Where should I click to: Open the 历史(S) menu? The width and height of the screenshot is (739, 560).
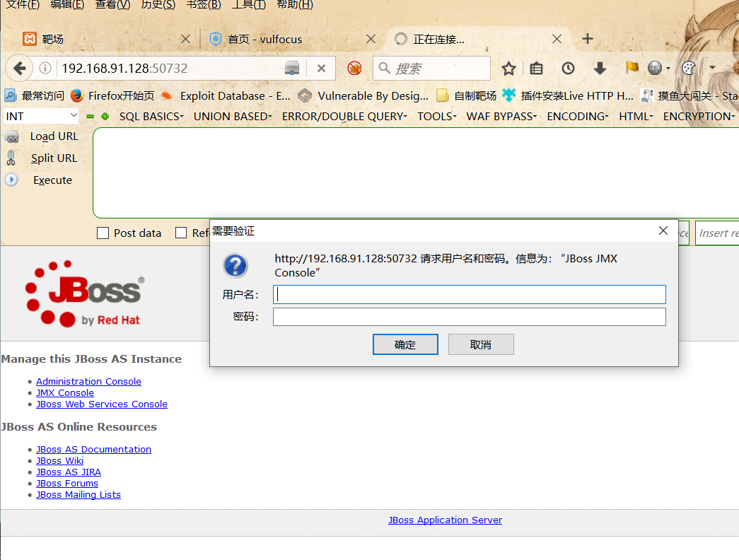click(158, 5)
